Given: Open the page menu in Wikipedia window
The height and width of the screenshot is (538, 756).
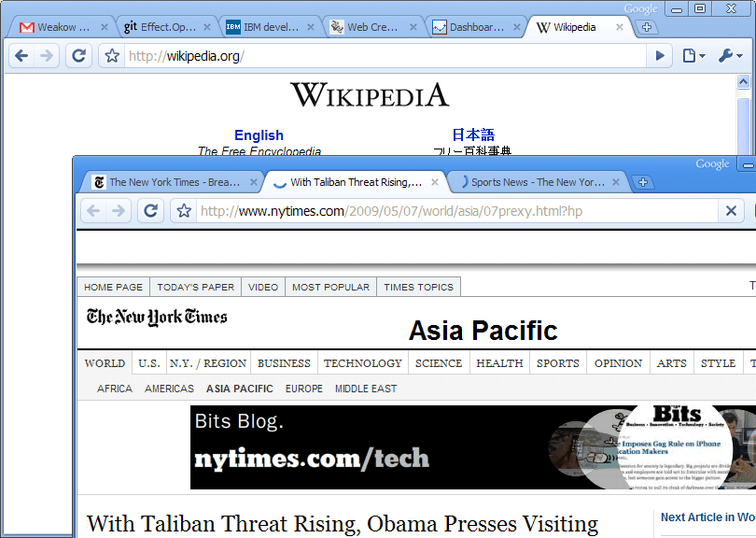Looking at the screenshot, I should [693, 56].
